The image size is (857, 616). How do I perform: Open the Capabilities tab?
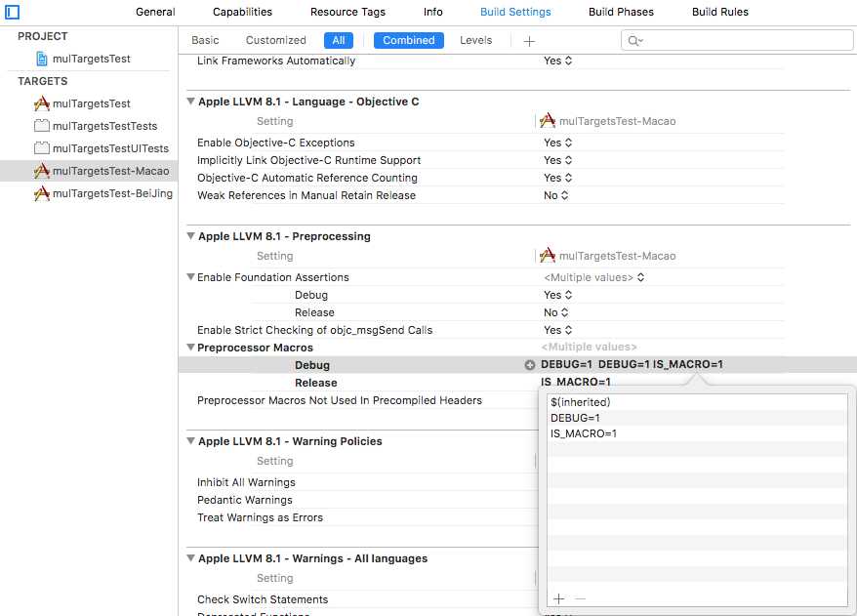242,12
